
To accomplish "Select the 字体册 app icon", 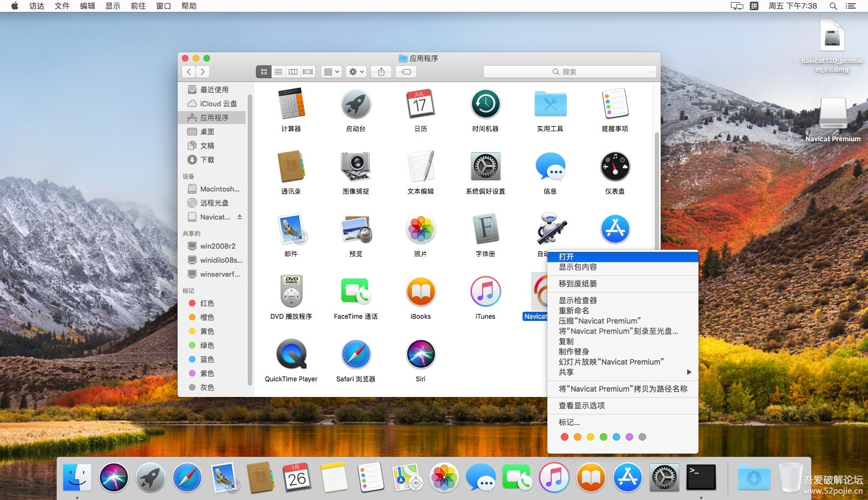I will pyautogui.click(x=485, y=229).
